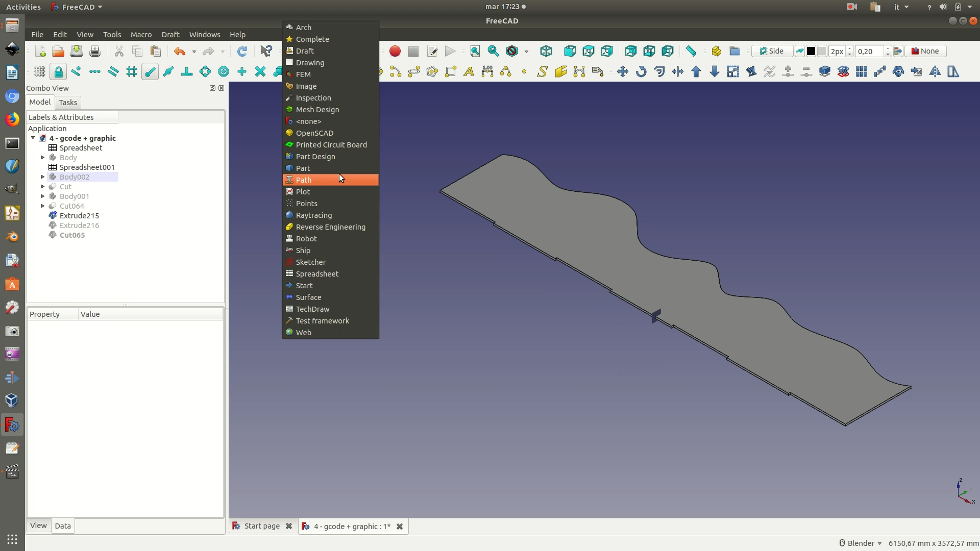The height and width of the screenshot is (551, 980).
Task: Open the draw style dropdown arrow
Action: 526,52
